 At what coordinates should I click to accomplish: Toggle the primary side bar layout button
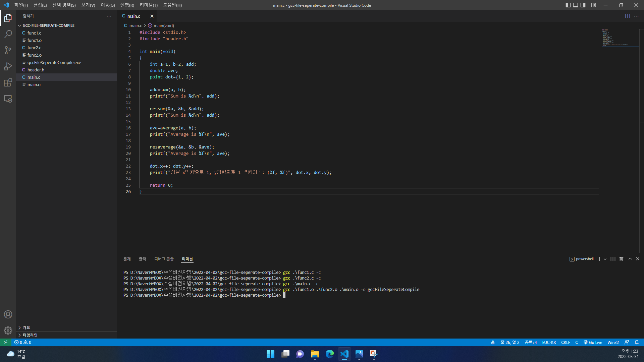(568, 5)
